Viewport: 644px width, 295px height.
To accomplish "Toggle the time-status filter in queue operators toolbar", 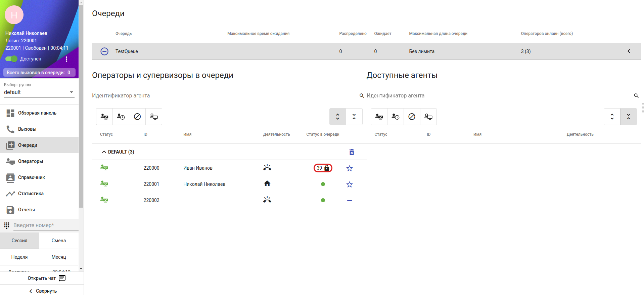I will (x=121, y=117).
